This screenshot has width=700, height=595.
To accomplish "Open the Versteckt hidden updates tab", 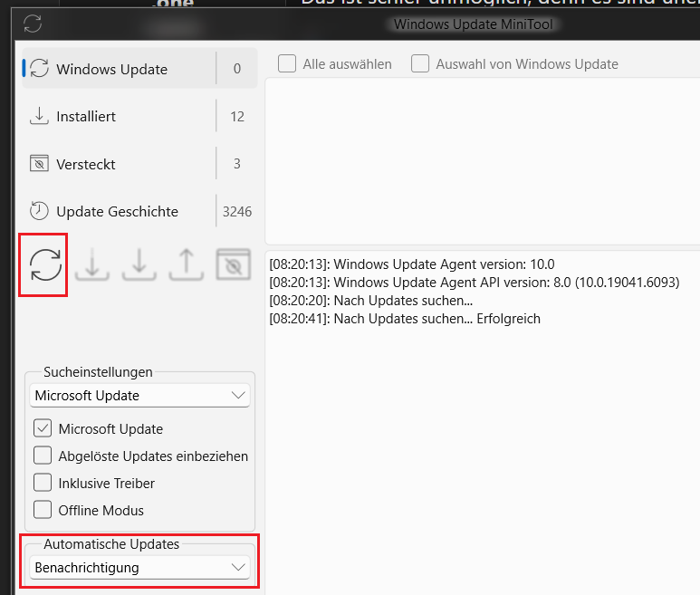I will coord(139,164).
